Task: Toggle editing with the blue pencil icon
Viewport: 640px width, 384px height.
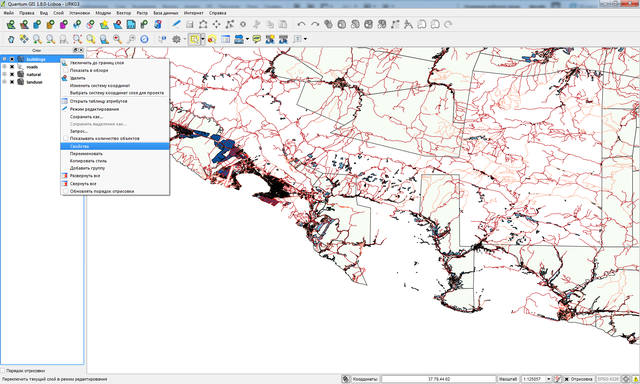Action: (x=176, y=24)
